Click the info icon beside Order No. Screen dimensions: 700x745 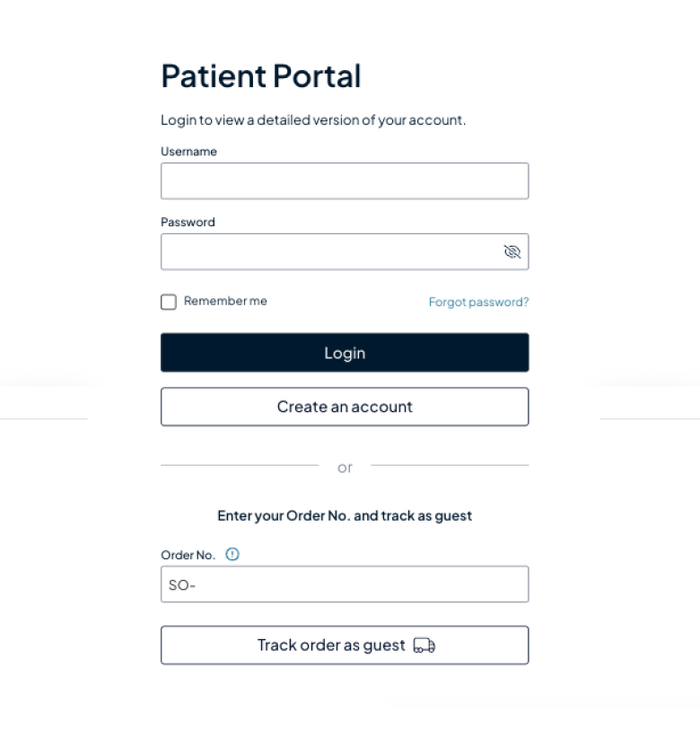point(232,555)
